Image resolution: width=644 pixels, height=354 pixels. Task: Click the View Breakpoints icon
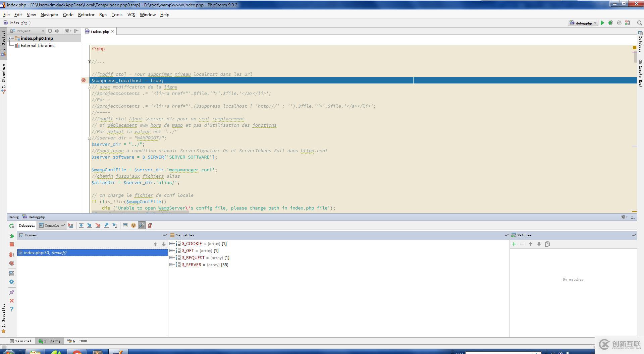[x=12, y=255]
